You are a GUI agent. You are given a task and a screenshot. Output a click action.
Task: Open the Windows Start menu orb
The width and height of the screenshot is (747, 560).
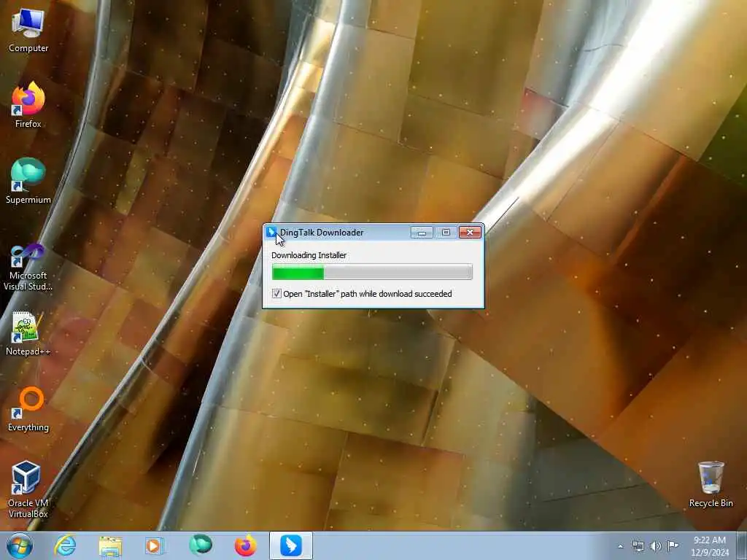[20, 545]
